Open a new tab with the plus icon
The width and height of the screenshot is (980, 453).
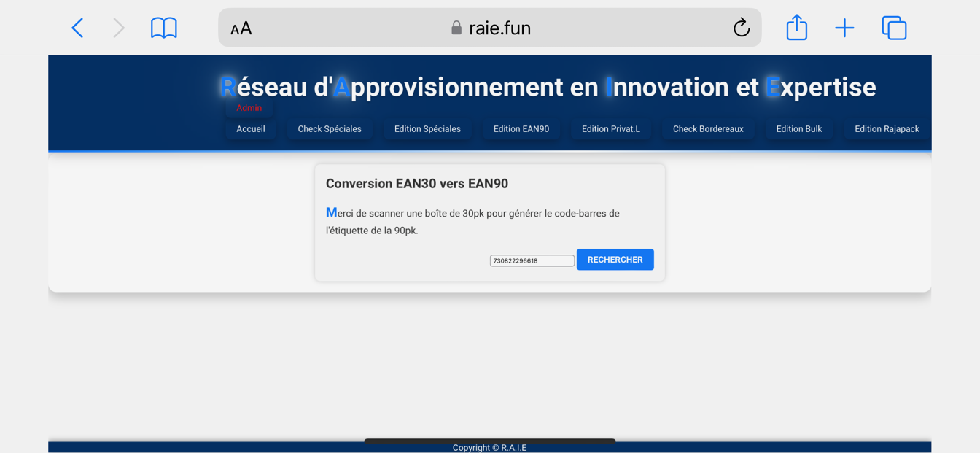tap(844, 28)
